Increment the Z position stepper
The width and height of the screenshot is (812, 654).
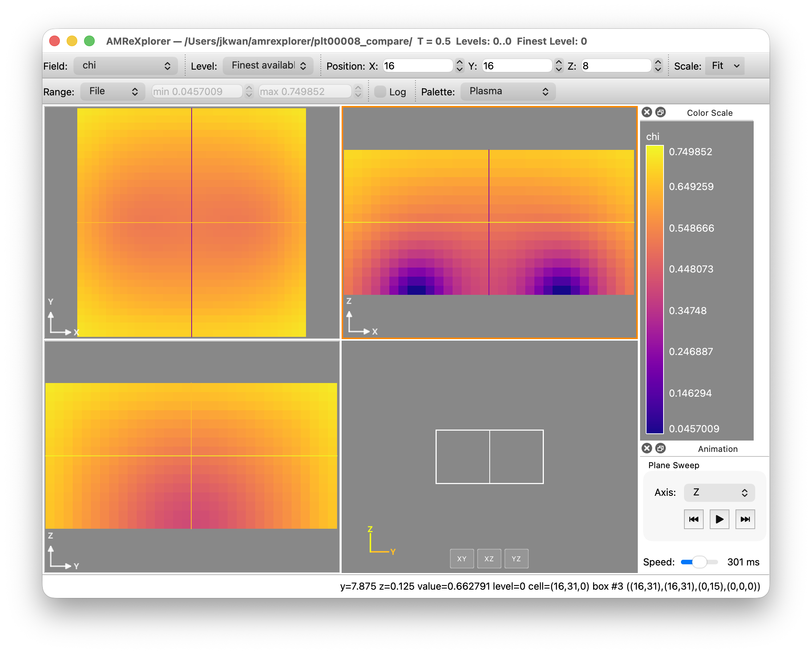click(658, 62)
